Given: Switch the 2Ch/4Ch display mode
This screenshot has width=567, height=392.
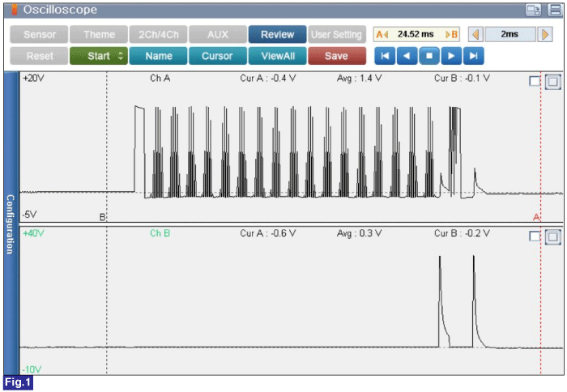Looking at the screenshot, I should [159, 34].
